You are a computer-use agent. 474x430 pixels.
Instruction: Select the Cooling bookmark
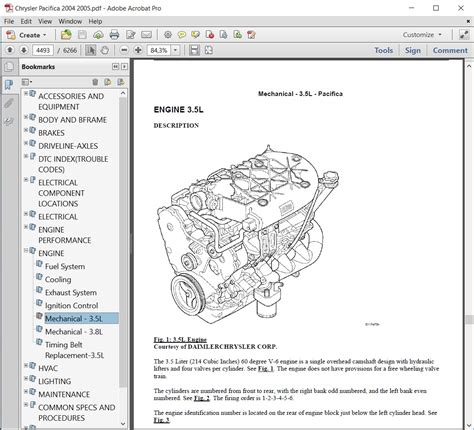58,279
